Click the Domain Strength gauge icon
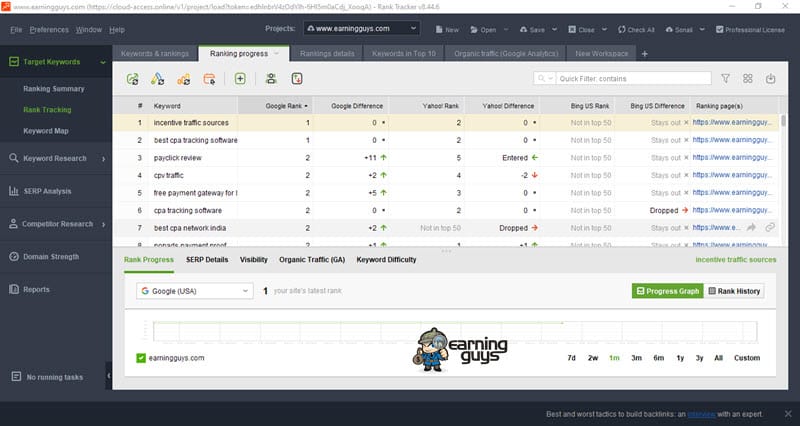The width and height of the screenshot is (800, 426). [14, 257]
